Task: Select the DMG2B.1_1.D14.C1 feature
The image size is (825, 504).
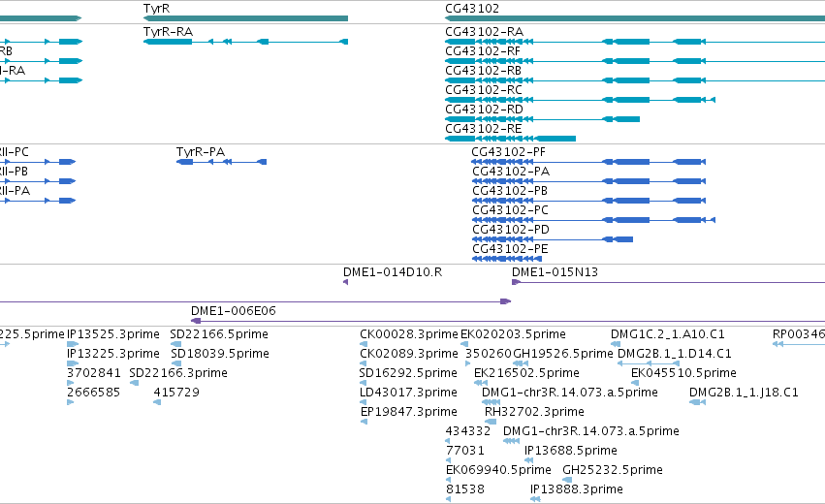Action: coord(675,354)
